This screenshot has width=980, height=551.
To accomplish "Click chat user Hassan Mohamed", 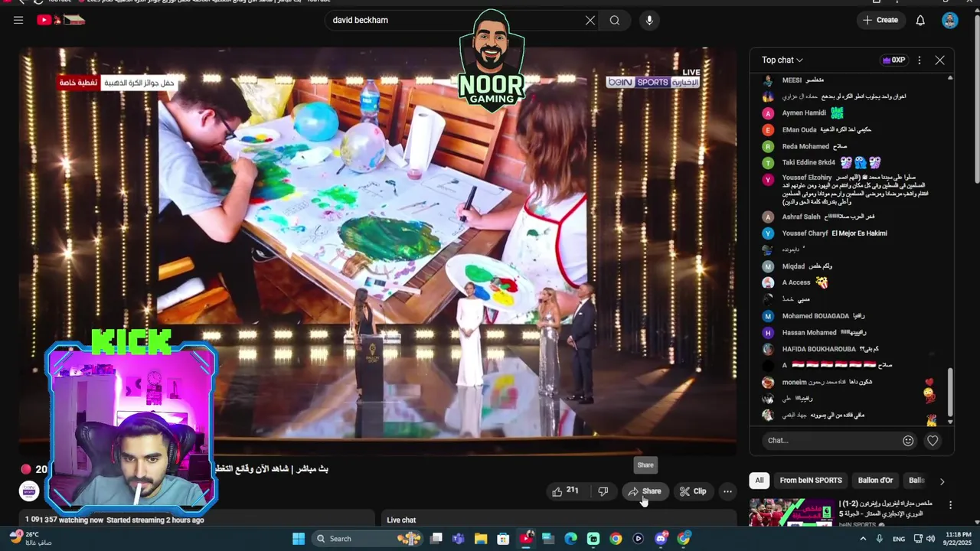I will click(809, 333).
